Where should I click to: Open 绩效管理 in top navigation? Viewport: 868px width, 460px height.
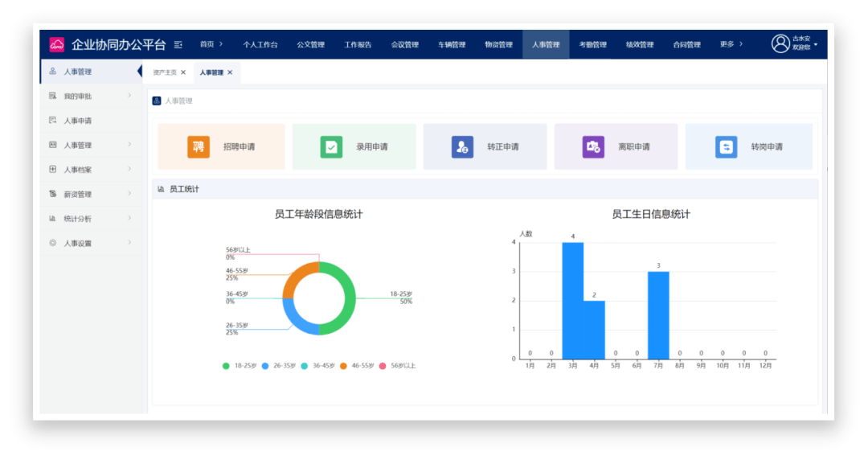pyautogui.click(x=640, y=45)
